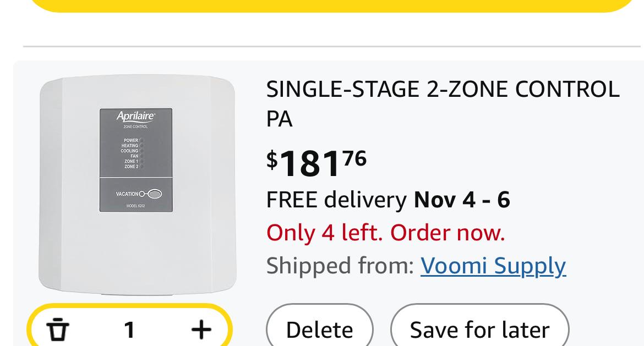Click the Aprilaire logo on product photo

[136, 116]
